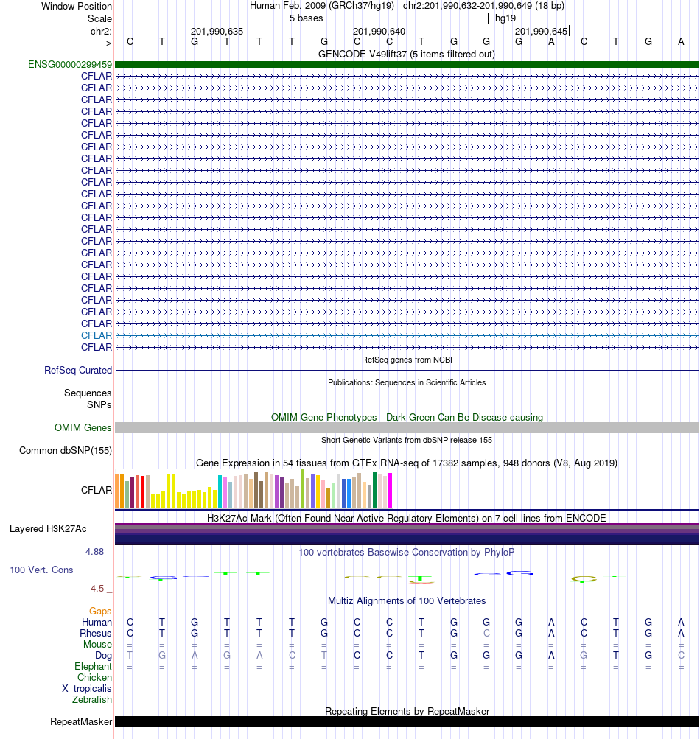Click the 201,990,640 coordinate marker
Image resolution: width=700 pixels, height=739 pixels.
pyautogui.click(x=379, y=31)
